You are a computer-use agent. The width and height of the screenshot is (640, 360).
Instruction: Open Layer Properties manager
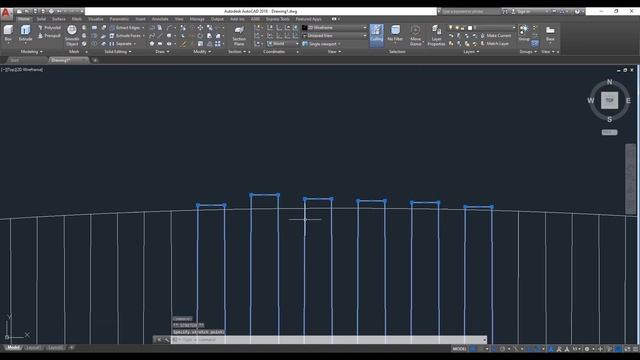[436, 35]
